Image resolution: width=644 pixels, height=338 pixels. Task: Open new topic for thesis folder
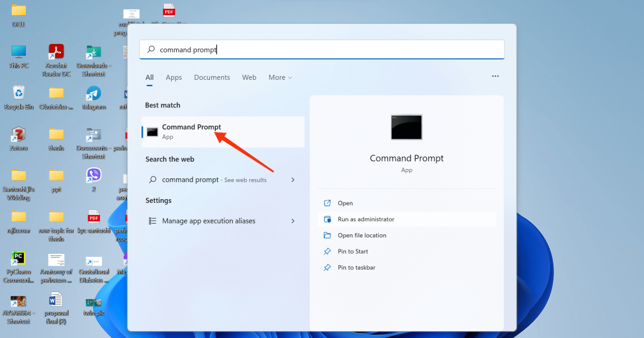56,226
